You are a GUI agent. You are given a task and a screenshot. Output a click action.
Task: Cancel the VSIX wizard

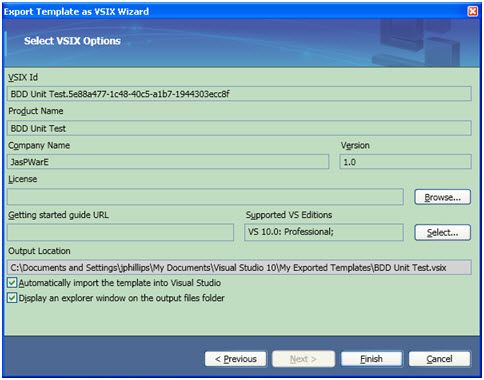439,359
